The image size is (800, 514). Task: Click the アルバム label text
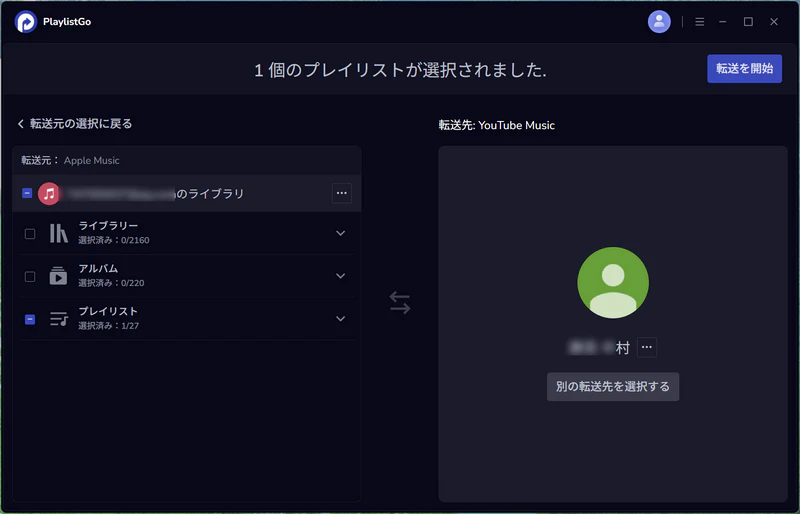click(x=98, y=268)
